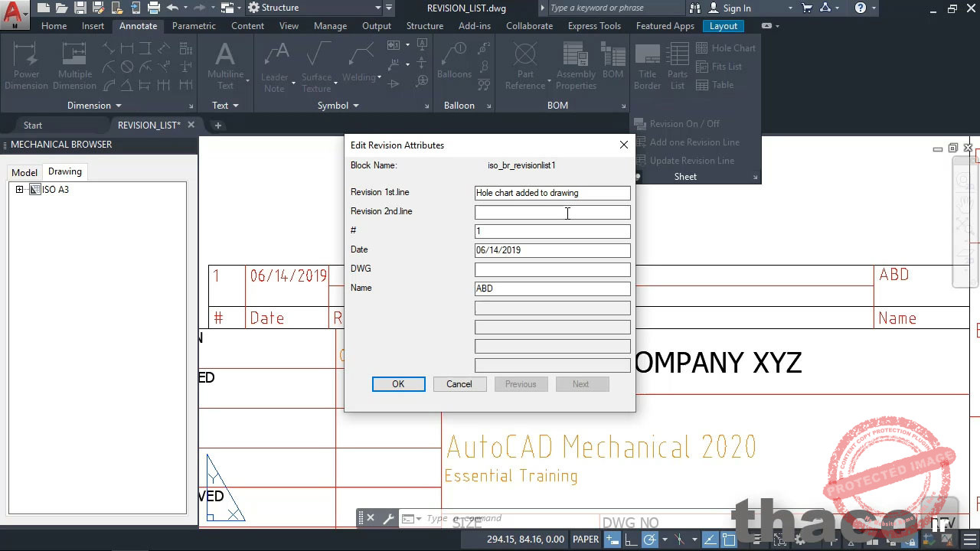Expand the ISO A3 tree node
Screen dimensions: 980x551
pyautogui.click(x=19, y=189)
